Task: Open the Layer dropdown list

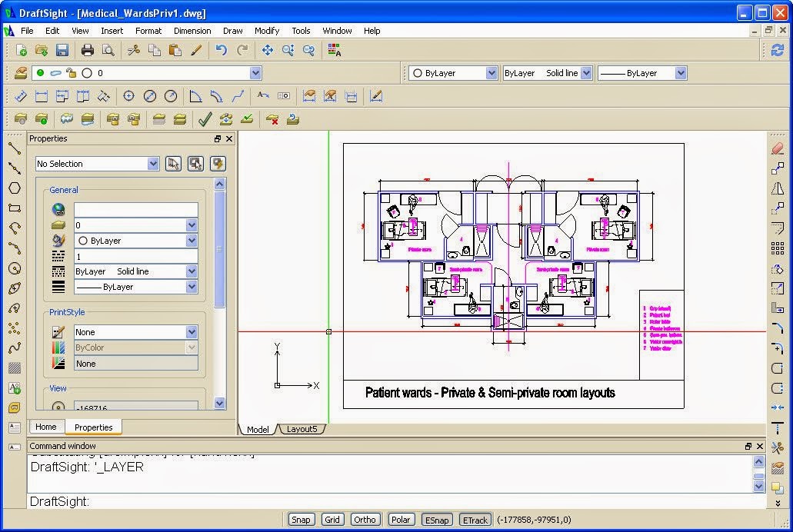Action: [x=254, y=72]
